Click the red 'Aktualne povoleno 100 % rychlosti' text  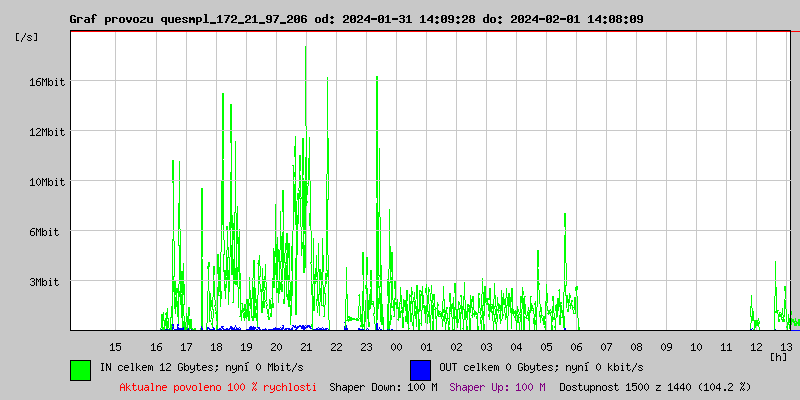pos(218,387)
